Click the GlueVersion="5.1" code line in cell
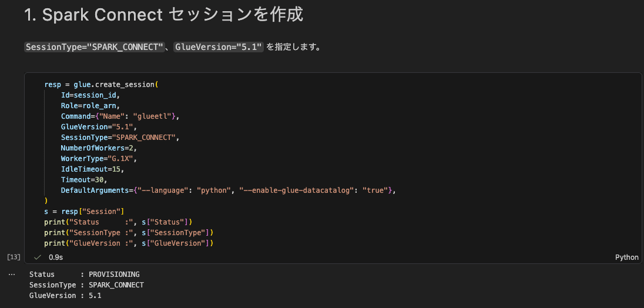This screenshot has width=644, height=308. pyautogui.click(x=99, y=127)
